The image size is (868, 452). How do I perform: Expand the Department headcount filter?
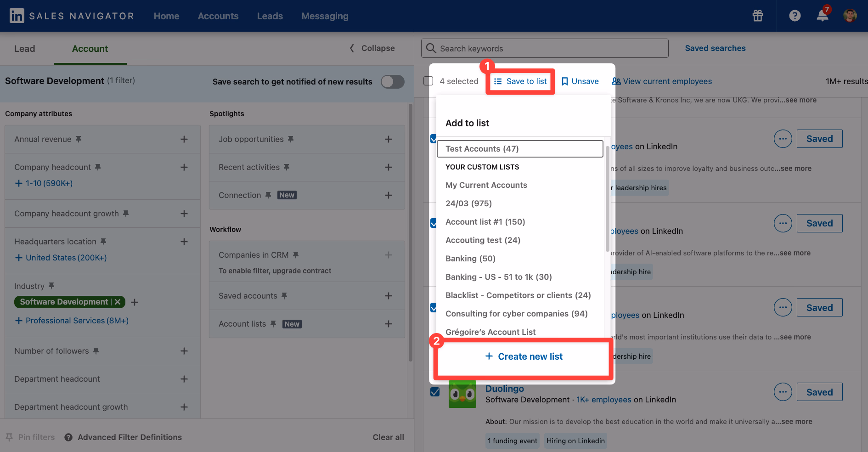184,379
